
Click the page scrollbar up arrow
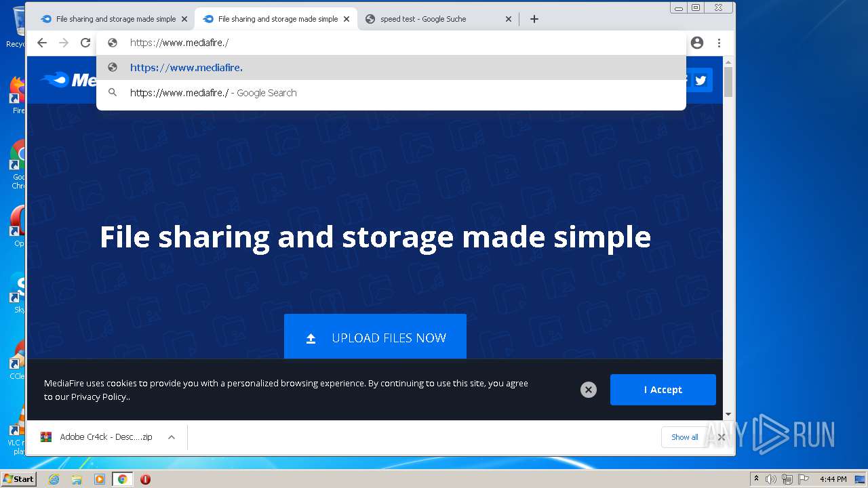[728, 62]
